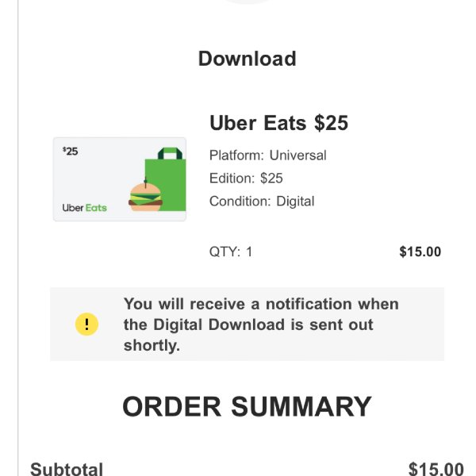
Task: Click the Edition: $25 detail line
Action: 246,178
